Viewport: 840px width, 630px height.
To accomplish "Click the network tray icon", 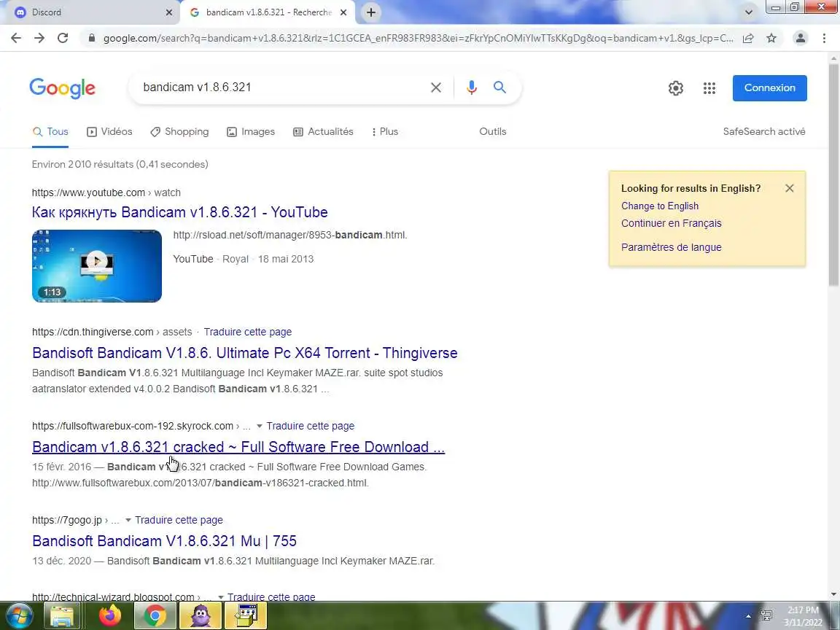I will pyautogui.click(x=766, y=615).
